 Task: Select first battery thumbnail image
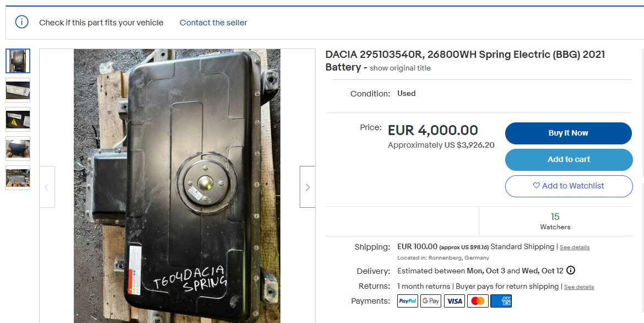(18, 61)
